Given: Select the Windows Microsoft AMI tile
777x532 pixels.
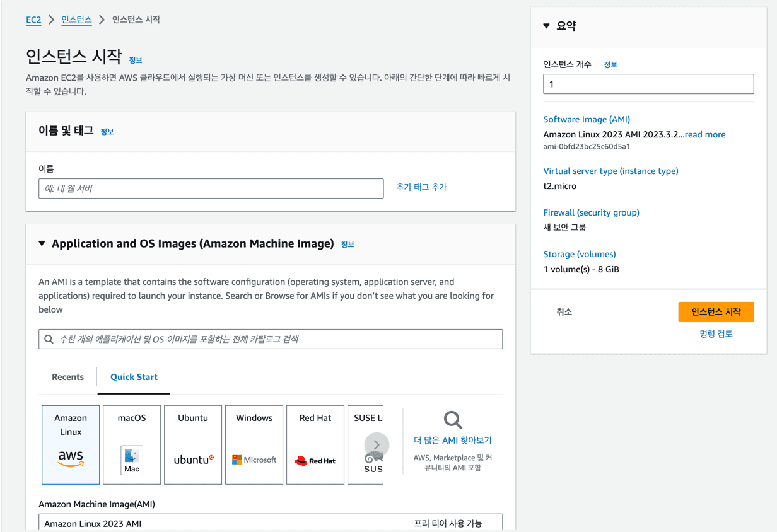Looking at the screenshot, I should pyautogui.click(x=254, y=445).
